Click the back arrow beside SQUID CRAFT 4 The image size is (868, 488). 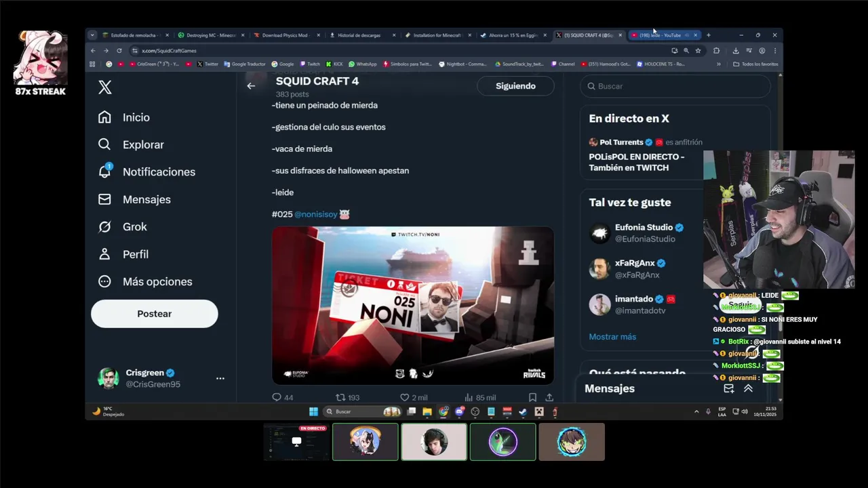[251, 85]
